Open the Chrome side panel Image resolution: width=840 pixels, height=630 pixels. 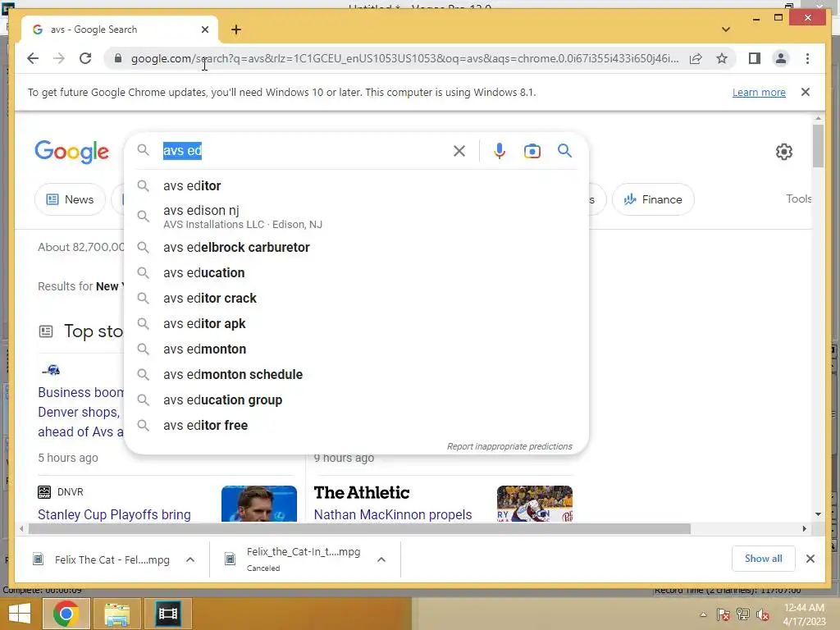click(x=755, y=58)
